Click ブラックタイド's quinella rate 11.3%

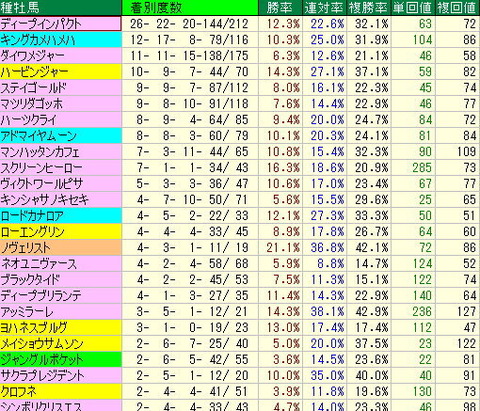pyautogui.click(x=327, y=280)
